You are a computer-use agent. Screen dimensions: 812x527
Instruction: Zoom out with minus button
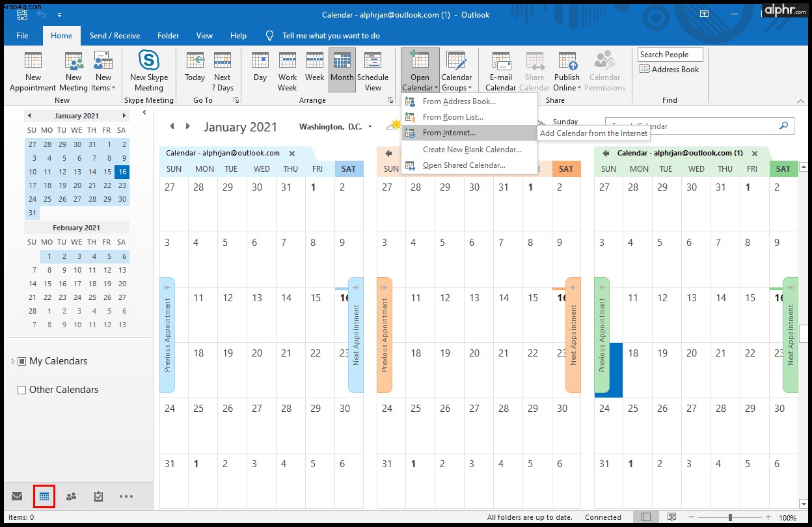(x=692, y=517)
